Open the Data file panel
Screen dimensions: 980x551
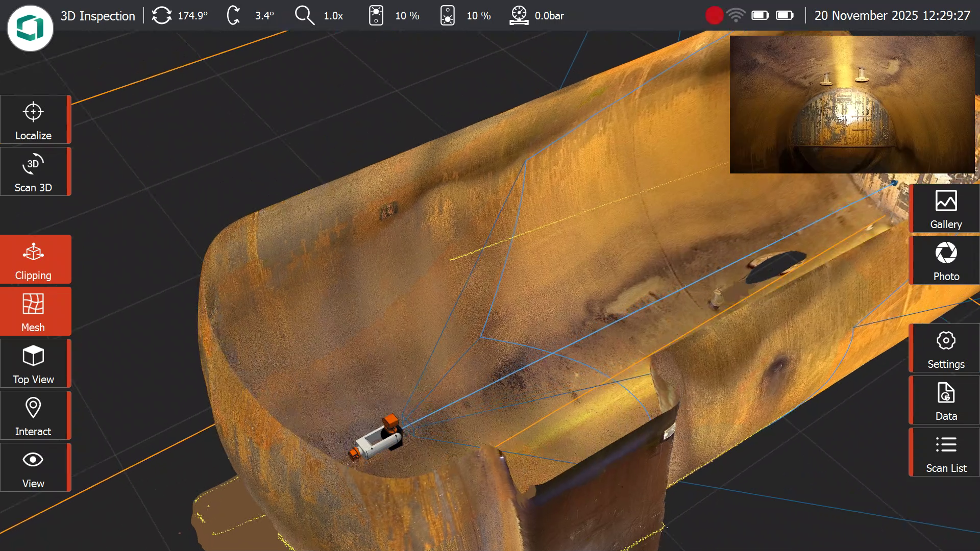(x=945, y=400)
